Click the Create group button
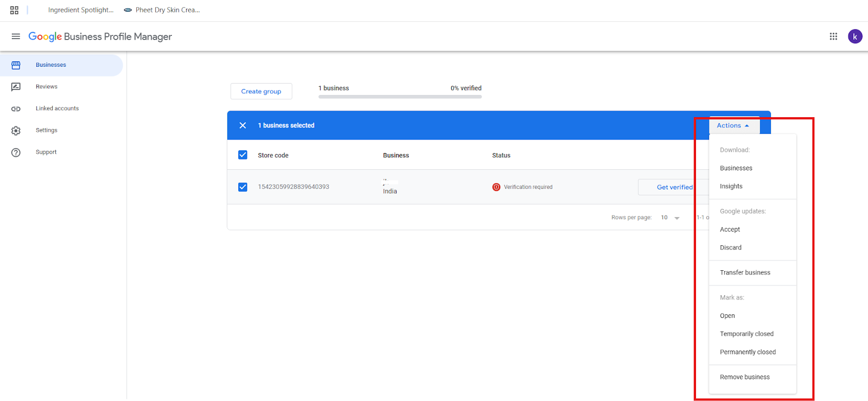Image resolution: width=868 pixels, height=401 pixels. [x=261, y=91]
